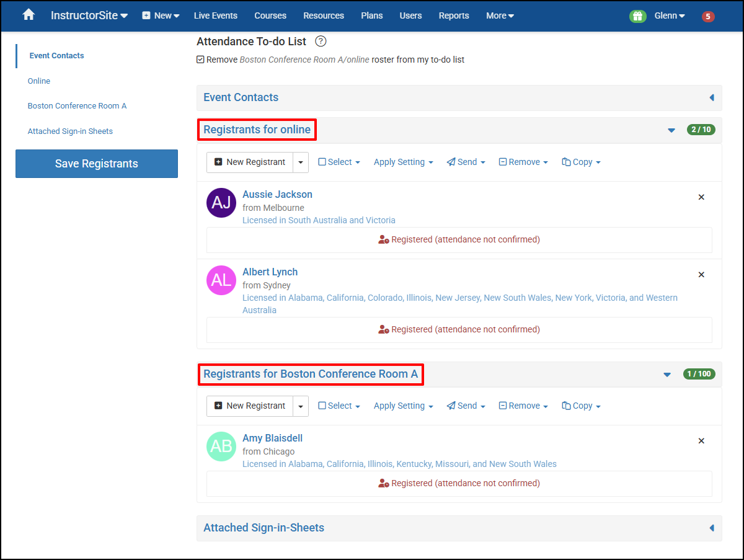744x560 pixels.
Task: Open Remove dropdown for online registrants
Action: (x=523, y=162)
